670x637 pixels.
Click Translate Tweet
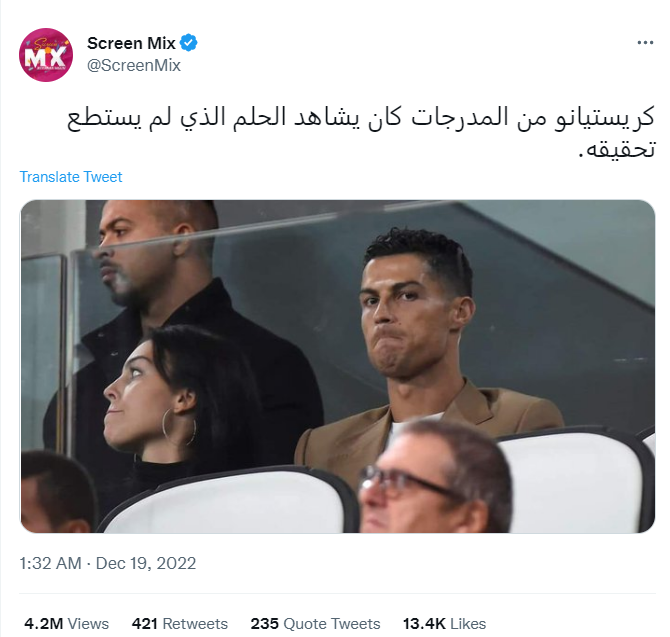[x=71, y=177]
